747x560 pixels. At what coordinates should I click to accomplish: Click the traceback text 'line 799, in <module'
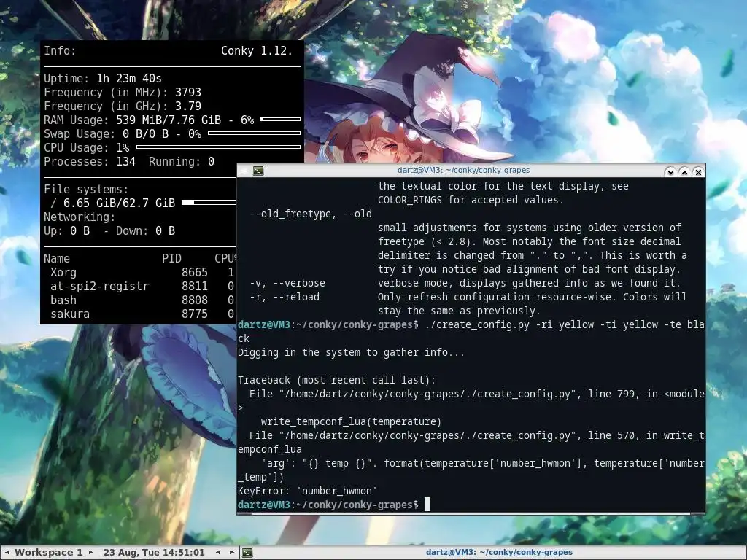pos(646,393)
